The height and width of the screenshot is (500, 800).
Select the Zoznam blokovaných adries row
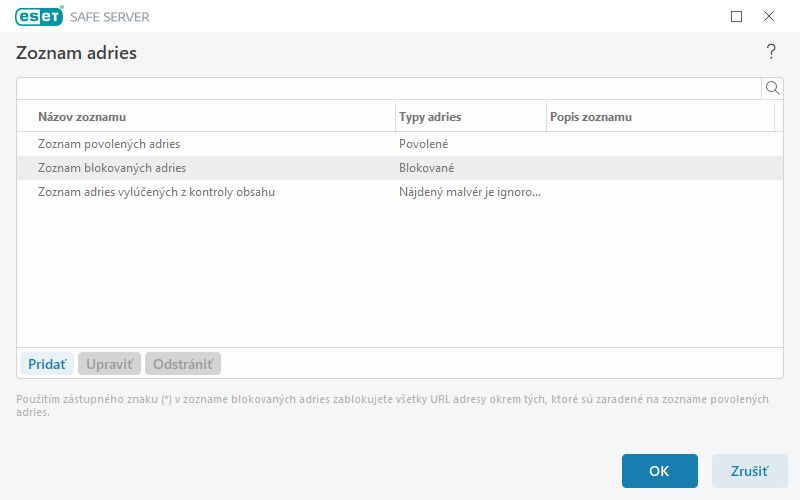pyautogui.click(x=112, y=168)
